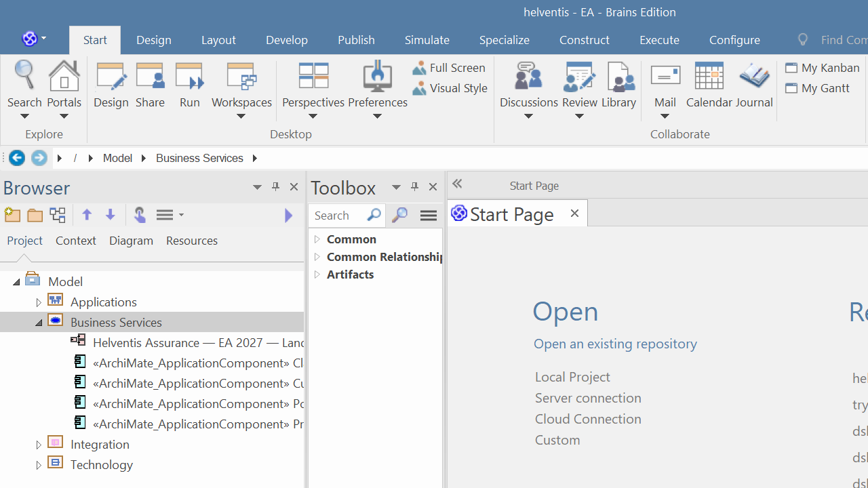Open the Layout ribbon tab
This screenshot has height=488, width=868.
click(x=218, y=40)
